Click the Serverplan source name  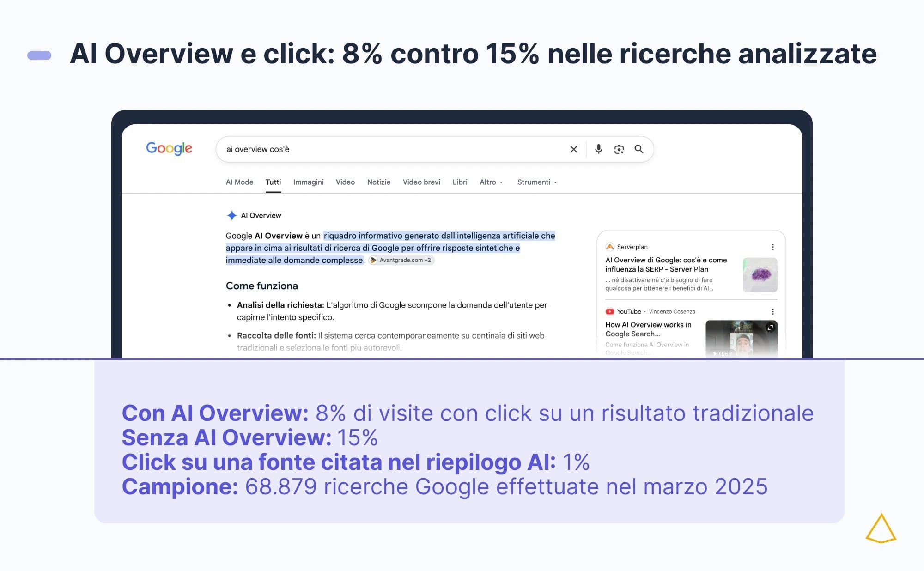(632, 247)
